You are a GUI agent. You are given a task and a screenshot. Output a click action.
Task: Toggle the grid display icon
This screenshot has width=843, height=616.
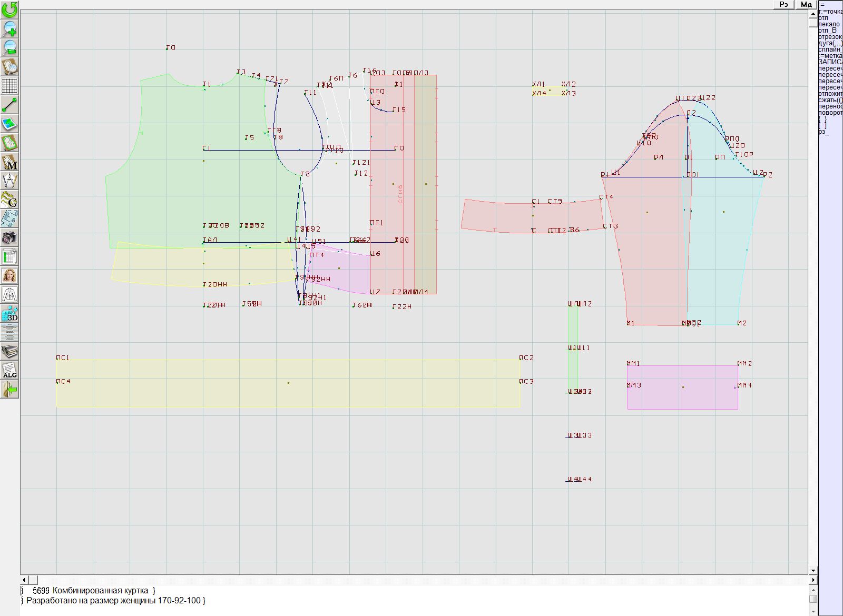click(x=9, y=85)
